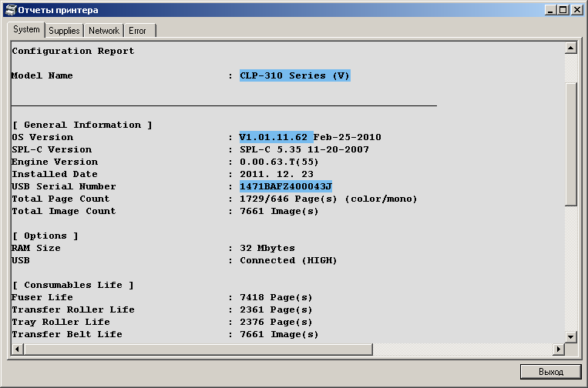588x388 pixels.
Task: Click the Fuser Life 7418 Page(s) value
Action: (x=277, y=297)
